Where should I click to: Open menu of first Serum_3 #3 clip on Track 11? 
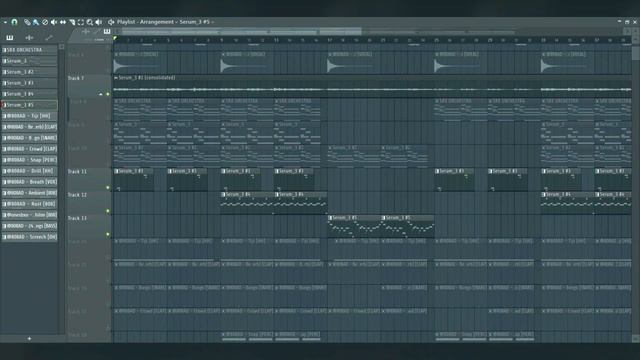(116, 171)
